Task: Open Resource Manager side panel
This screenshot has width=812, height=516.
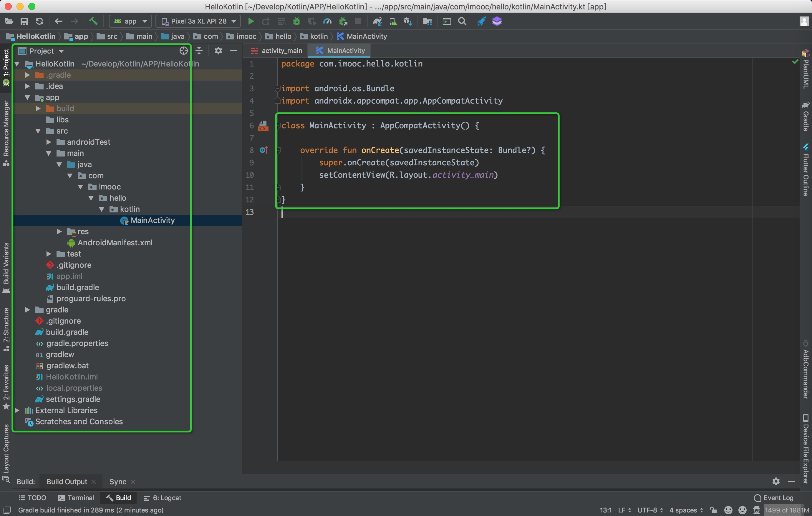Action: [x=6, y=133]
